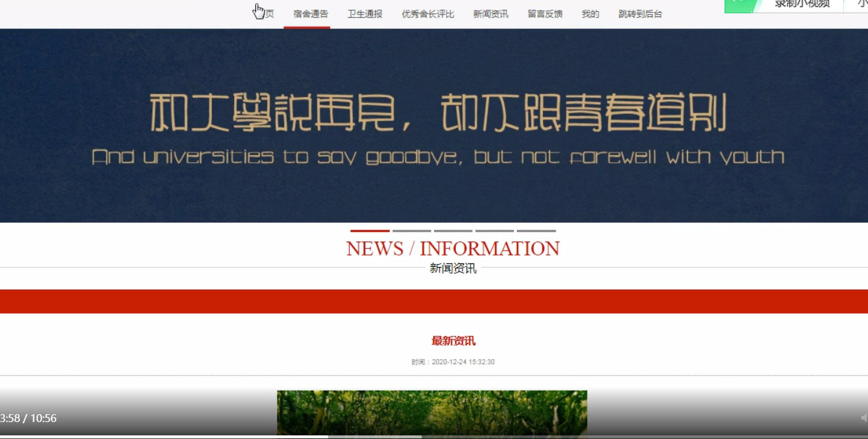Select the second carousel indicator bar
The image size is (868, 439).
coord(412,231)
